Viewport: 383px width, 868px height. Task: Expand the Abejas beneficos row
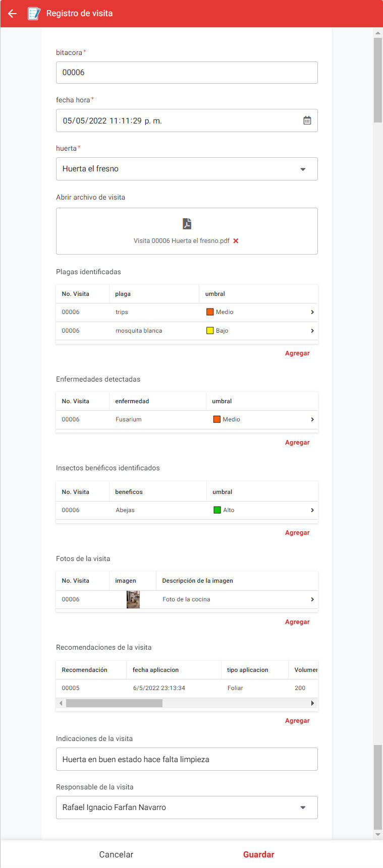click(x=312, y=510)
